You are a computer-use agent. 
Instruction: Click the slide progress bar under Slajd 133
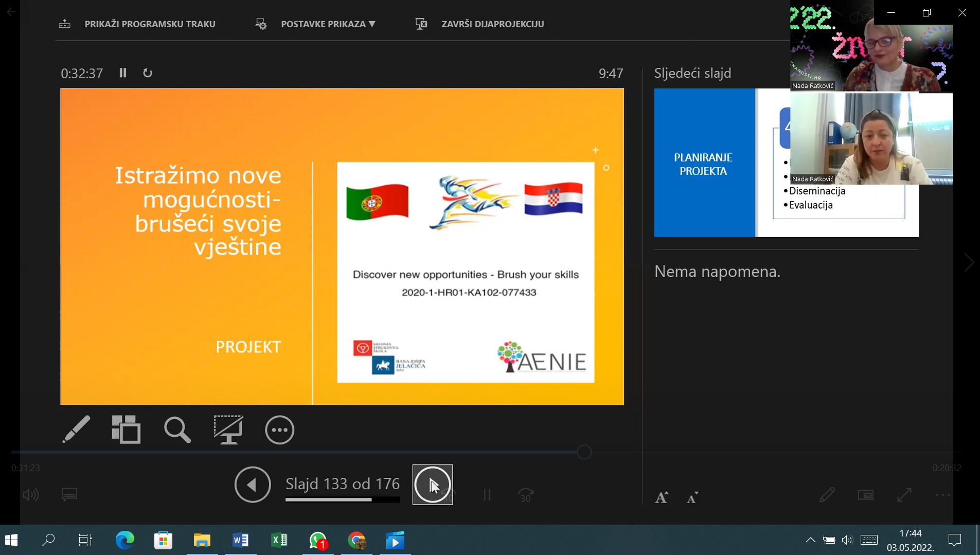click(343, 499)
